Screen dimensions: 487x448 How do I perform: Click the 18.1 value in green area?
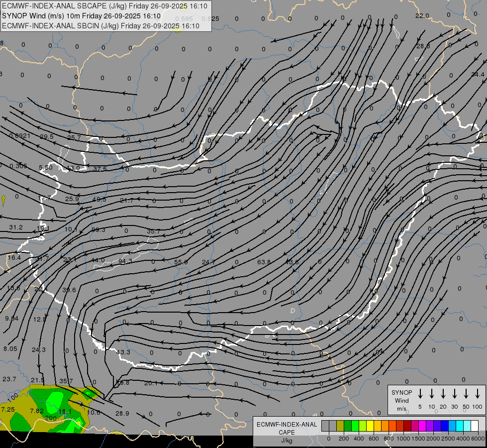point(65,411)
